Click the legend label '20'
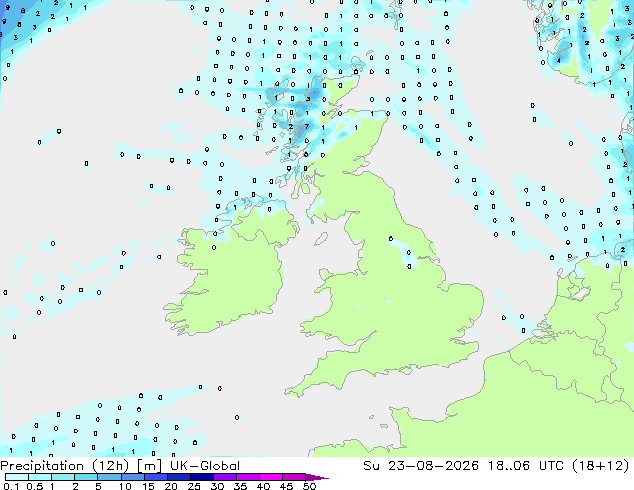The image size is (634, 490). (x=171, y=486)
